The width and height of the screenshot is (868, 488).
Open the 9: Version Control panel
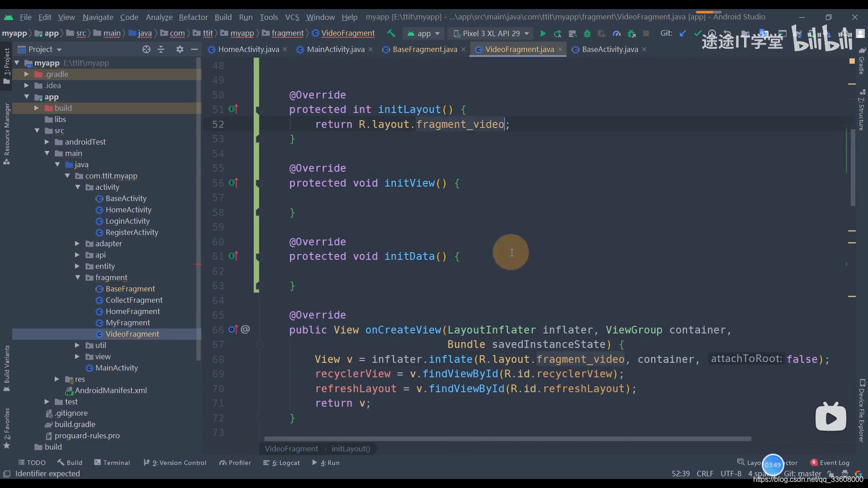175,462
